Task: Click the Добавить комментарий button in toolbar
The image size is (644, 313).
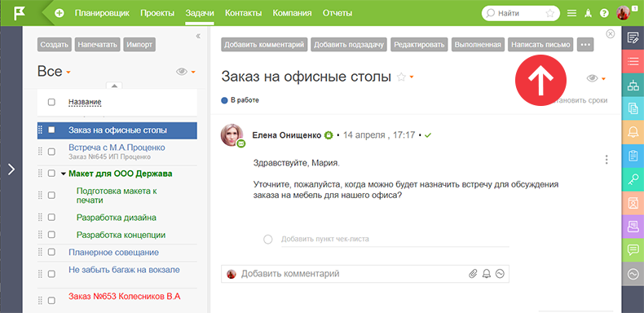Action: [x=264, y=45]
